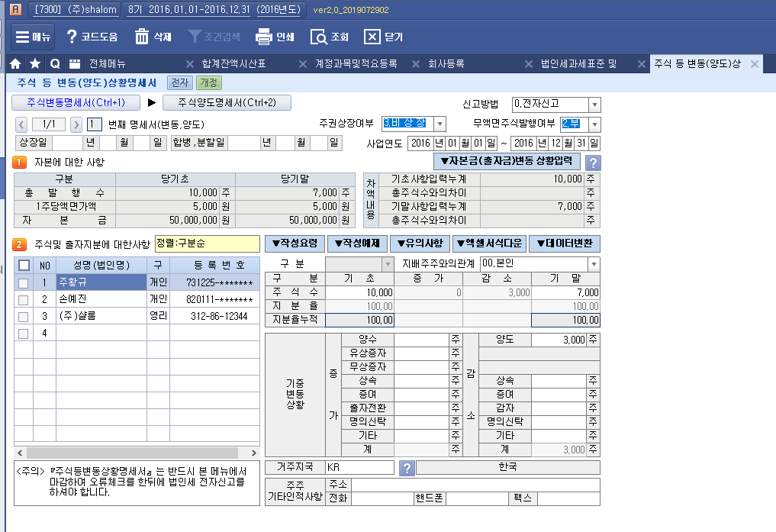This screenshot has width=776, height=532.
Task: Check the box for row 2 손예진
Action: pos(24,299)
